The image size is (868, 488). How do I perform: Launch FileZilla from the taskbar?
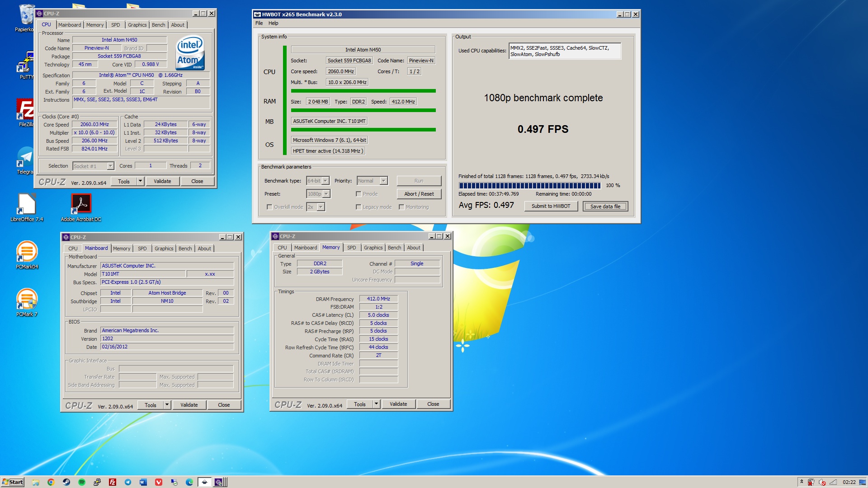click(112, 482)
